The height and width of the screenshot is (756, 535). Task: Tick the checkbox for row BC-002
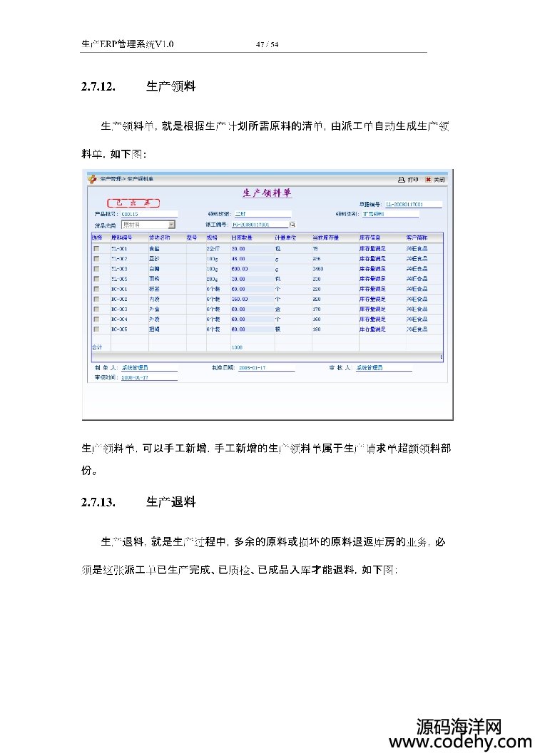[x=96, y=300]
